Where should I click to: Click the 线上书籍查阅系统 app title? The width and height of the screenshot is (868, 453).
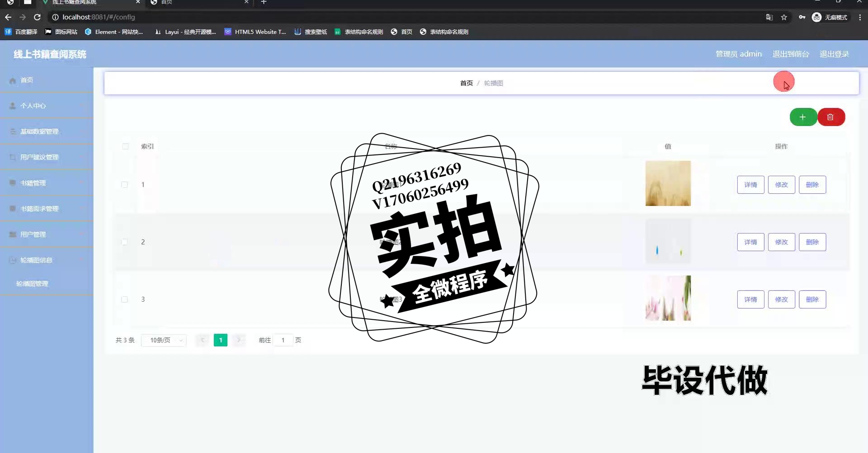[x=50, y=54]
